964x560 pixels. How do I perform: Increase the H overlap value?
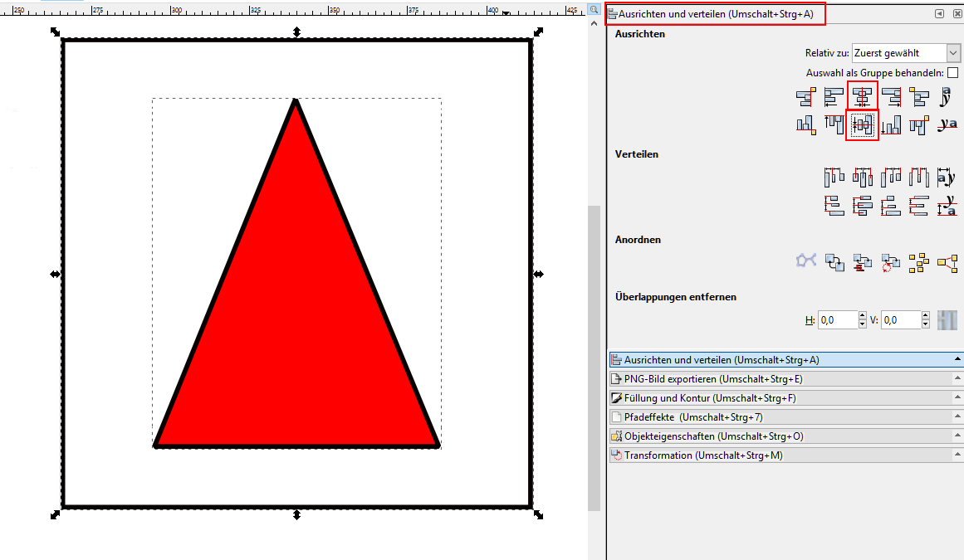tap(863, 315)
